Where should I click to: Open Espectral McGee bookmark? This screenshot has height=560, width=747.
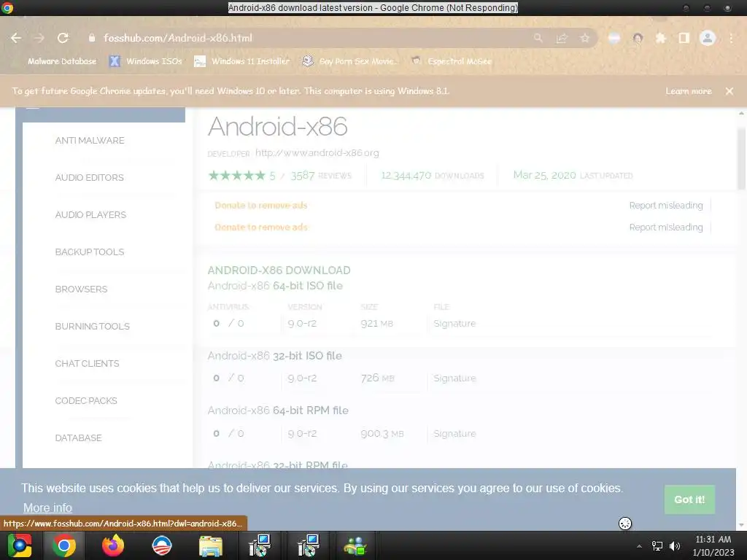point(452,61)
